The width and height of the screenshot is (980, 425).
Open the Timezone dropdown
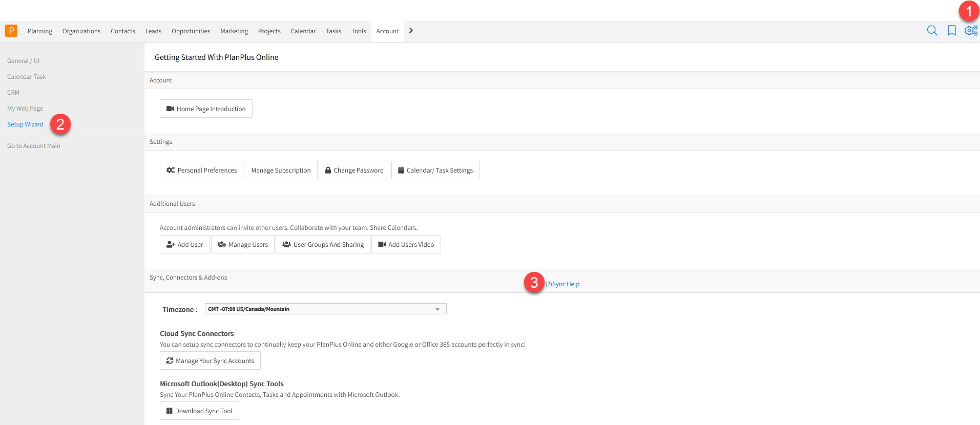coord(326,309)
